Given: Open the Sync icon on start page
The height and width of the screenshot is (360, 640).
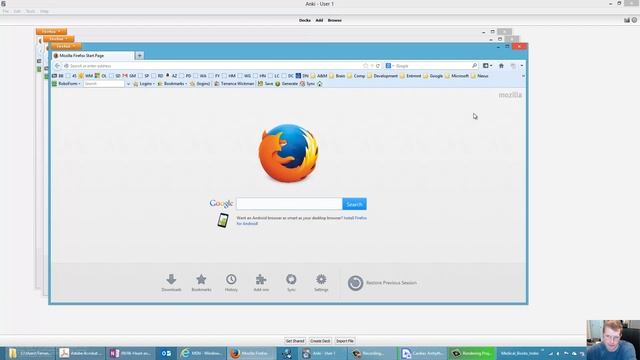Looking at the screenshot, I should 291,280.
